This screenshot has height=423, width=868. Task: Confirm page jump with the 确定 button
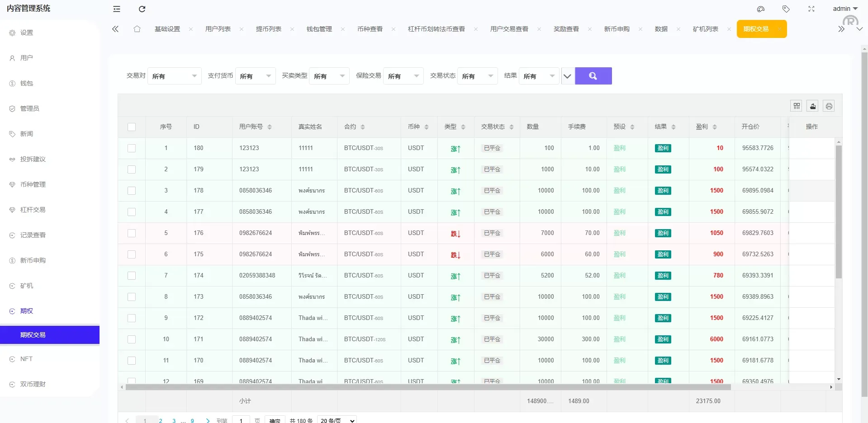[x=275, y=420]
